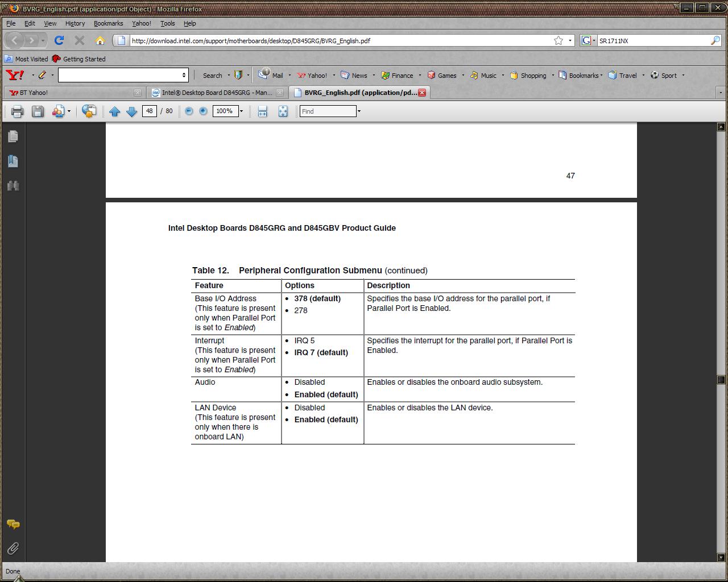Open Most Visited bookmarks

pyautogui.click(x=27, y=59)
